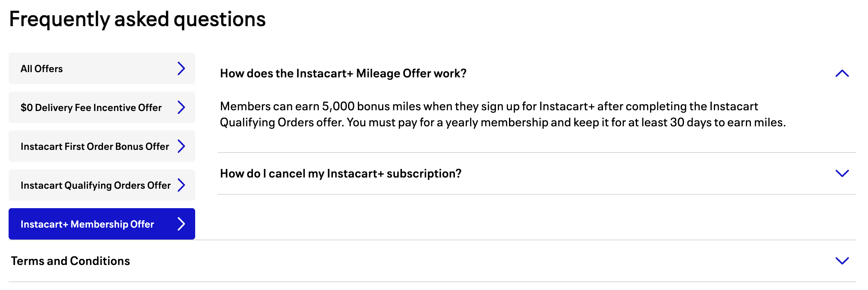Viewport: 868px width, 290px height.
Task: Select Instacart Qualifying Orders Offer
Action: [96, 185]
